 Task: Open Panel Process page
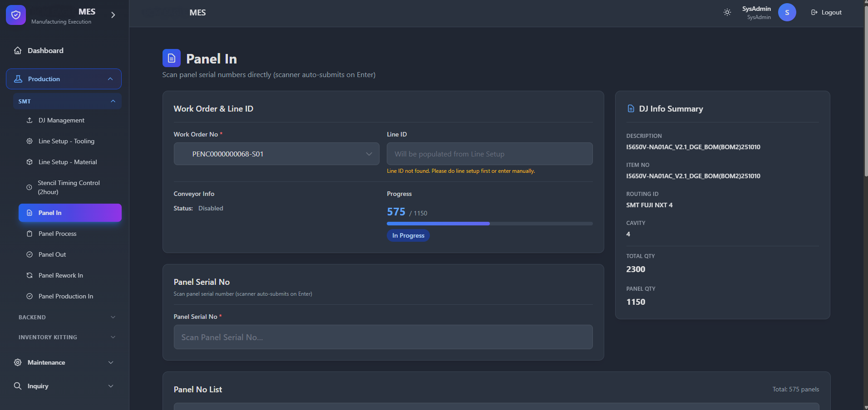(70, 234)
